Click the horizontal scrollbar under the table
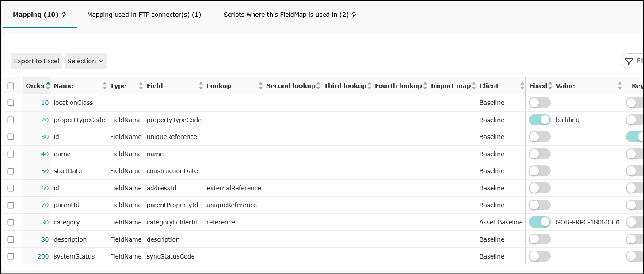The width and height of the screenshot is (644, 274). (278, 262)
